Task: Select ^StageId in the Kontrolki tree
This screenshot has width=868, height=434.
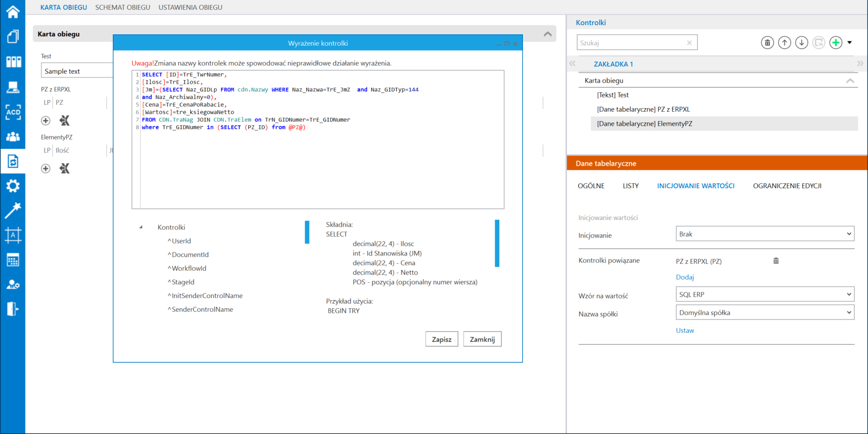Action: [181, 282]
